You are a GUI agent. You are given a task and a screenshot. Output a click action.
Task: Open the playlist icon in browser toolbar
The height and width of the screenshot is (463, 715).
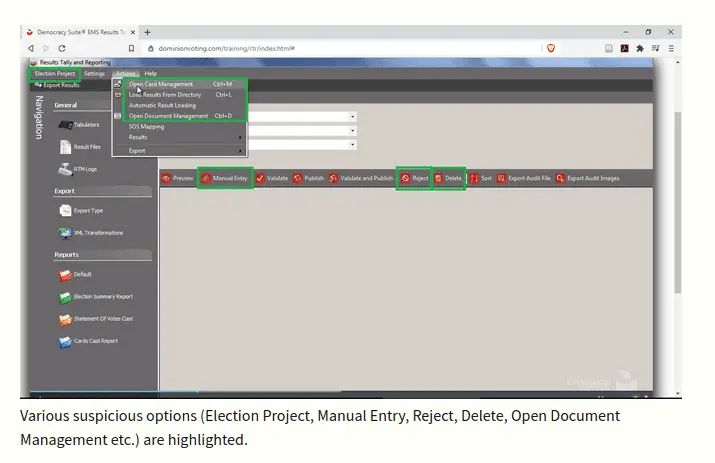point(656,48)
